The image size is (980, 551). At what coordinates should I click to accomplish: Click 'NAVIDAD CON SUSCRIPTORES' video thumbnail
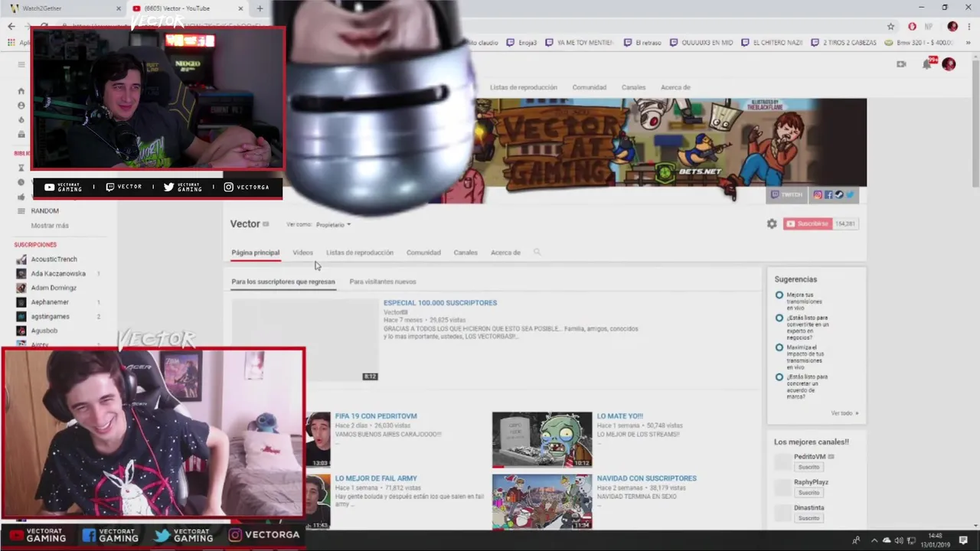pos(542,501)
